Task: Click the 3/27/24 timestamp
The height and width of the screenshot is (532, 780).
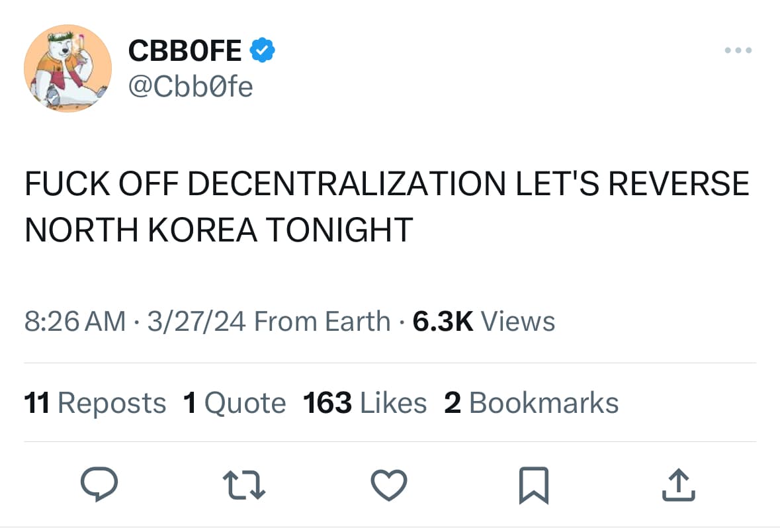Action: tap(192, 321)
